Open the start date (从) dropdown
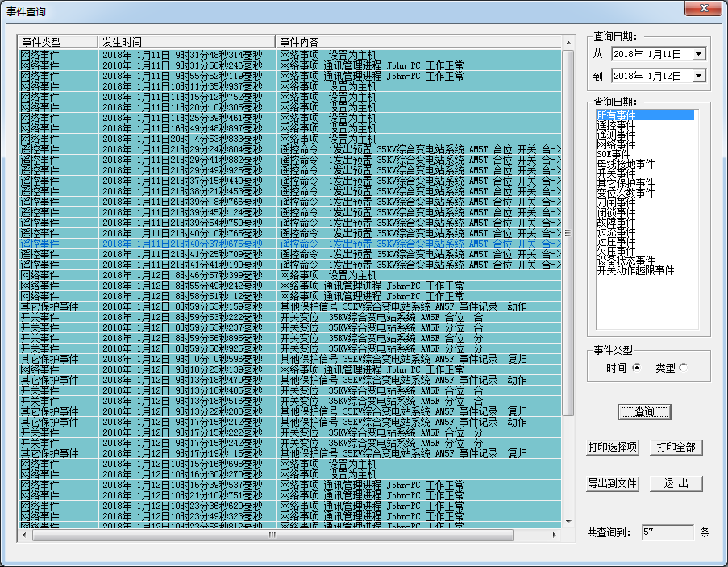This screenshot has height=567, width=728. (x=698, y=53)
